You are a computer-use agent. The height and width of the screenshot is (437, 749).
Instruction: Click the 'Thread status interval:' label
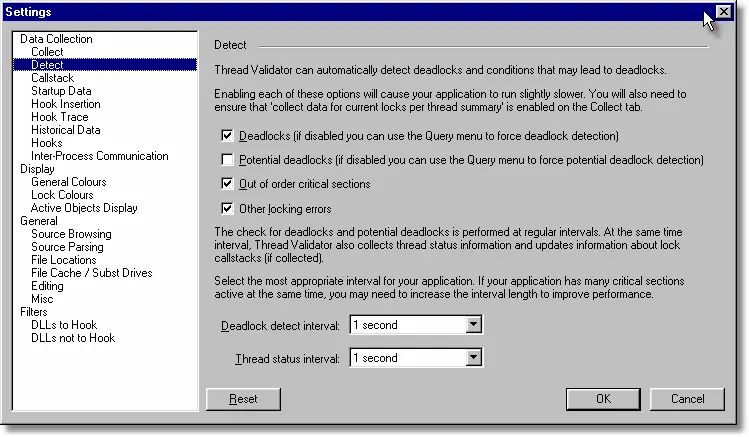click(x=287, y=359)
